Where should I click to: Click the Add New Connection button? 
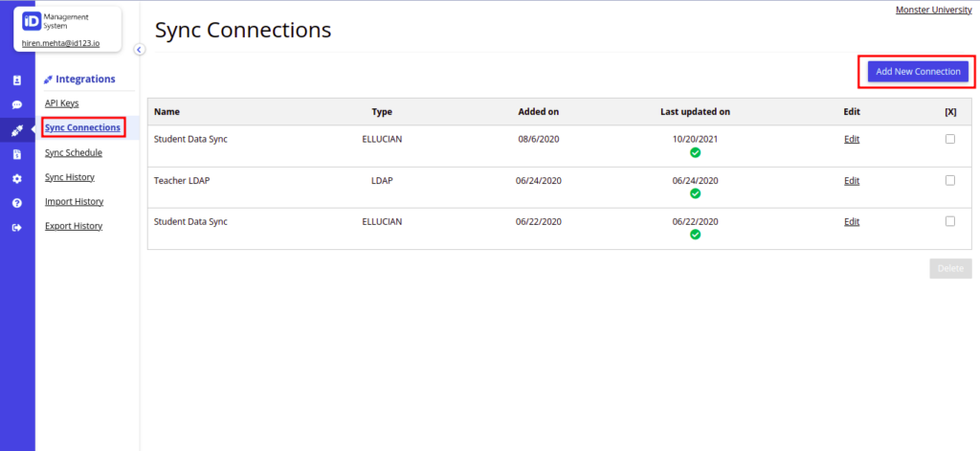click(x=918, y=71)
